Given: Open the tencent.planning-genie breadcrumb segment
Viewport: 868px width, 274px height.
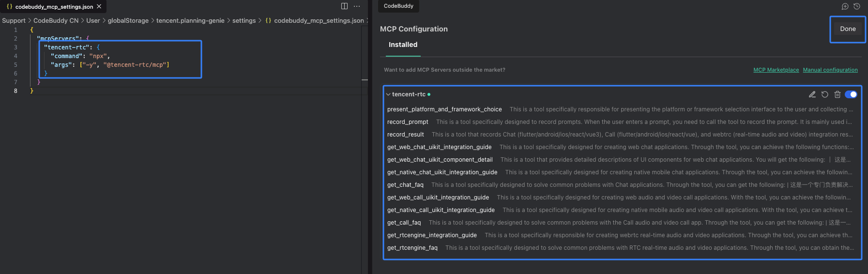Looking at the screenshot, I should [190, 20].
